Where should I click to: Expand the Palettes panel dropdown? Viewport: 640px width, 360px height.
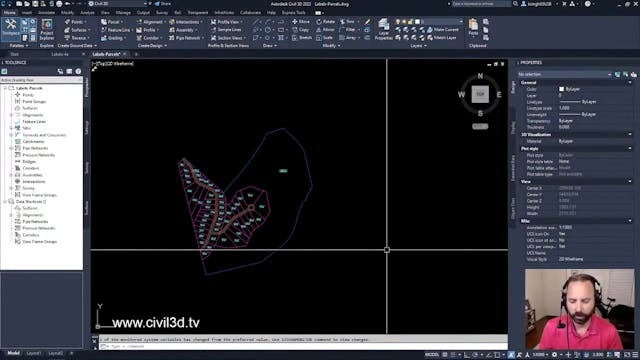(x=19, y=46)
